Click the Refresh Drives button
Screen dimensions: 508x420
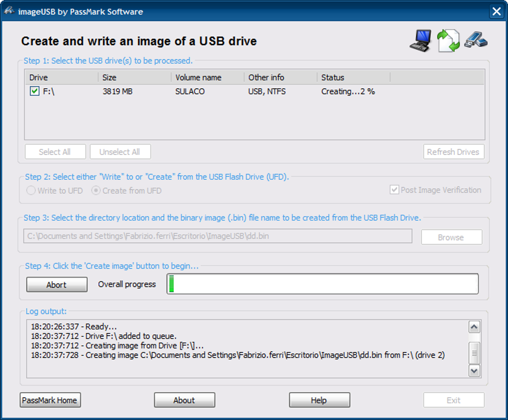click(454, 151)
